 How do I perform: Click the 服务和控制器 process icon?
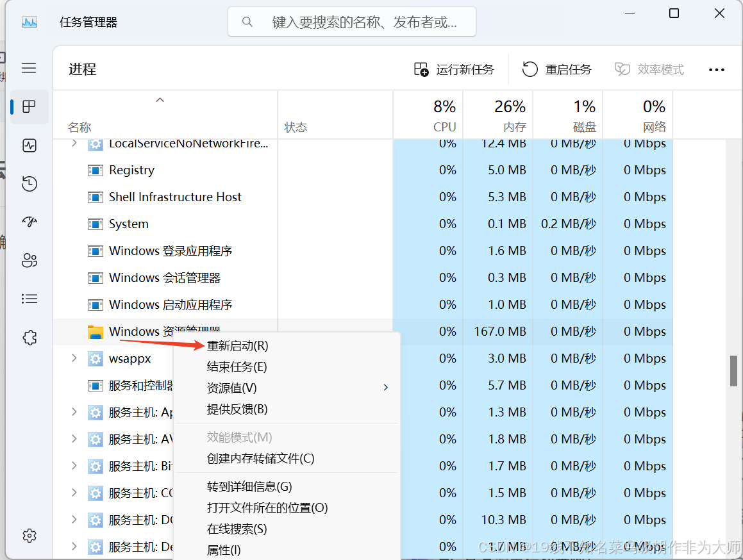96,386
